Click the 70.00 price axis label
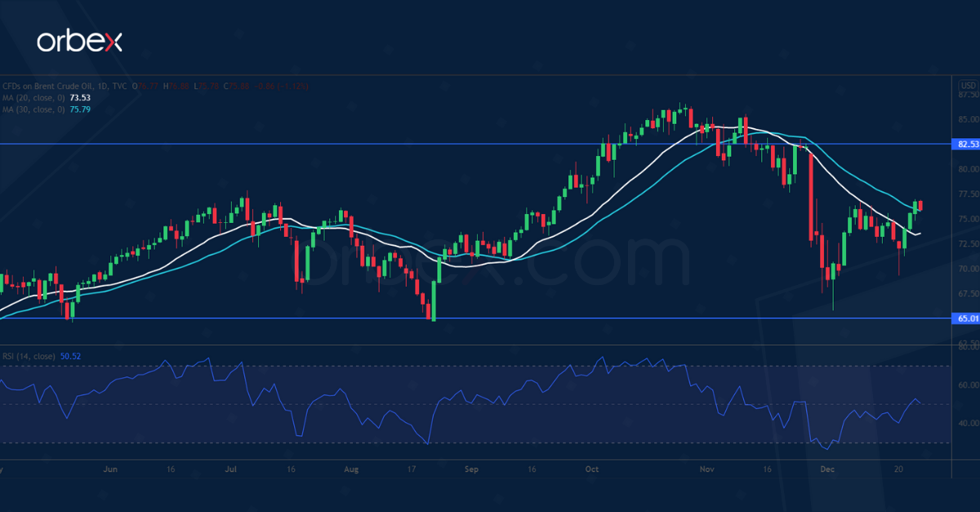This screenshot has width=980, height=512. [969, 269]
